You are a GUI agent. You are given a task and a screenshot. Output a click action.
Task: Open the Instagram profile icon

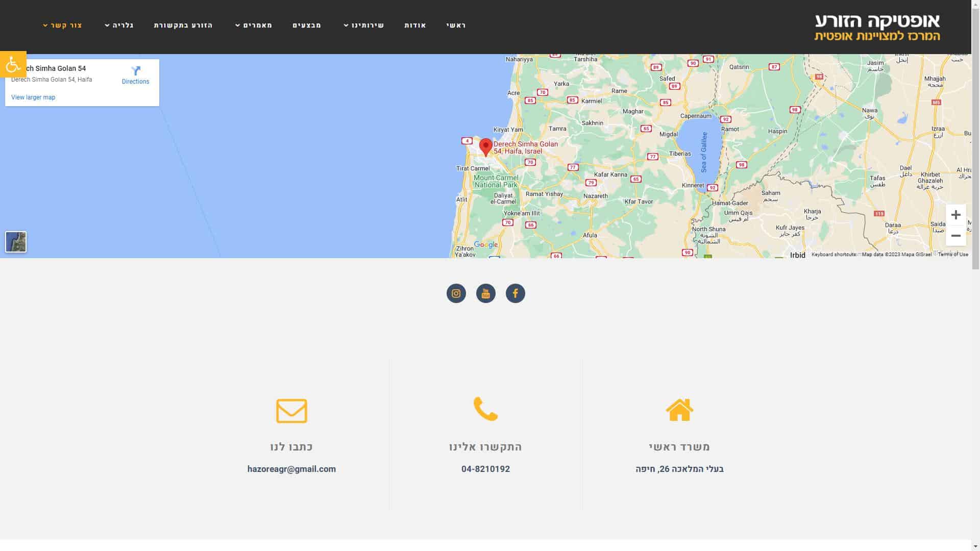[456, 293]
